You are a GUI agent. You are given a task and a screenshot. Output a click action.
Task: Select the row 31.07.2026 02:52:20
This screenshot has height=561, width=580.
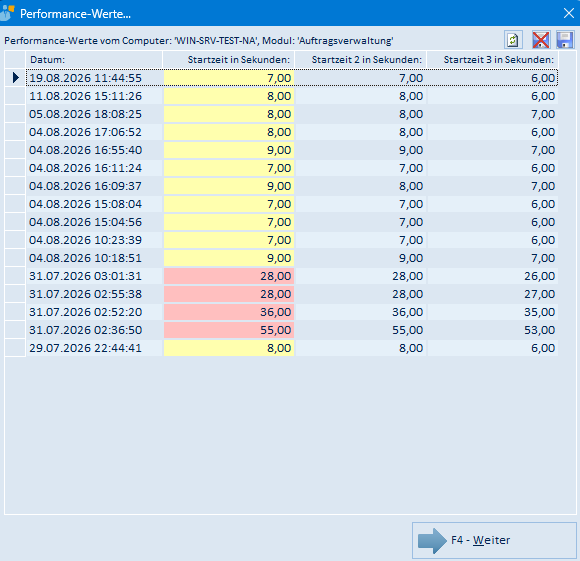[292, 312]
